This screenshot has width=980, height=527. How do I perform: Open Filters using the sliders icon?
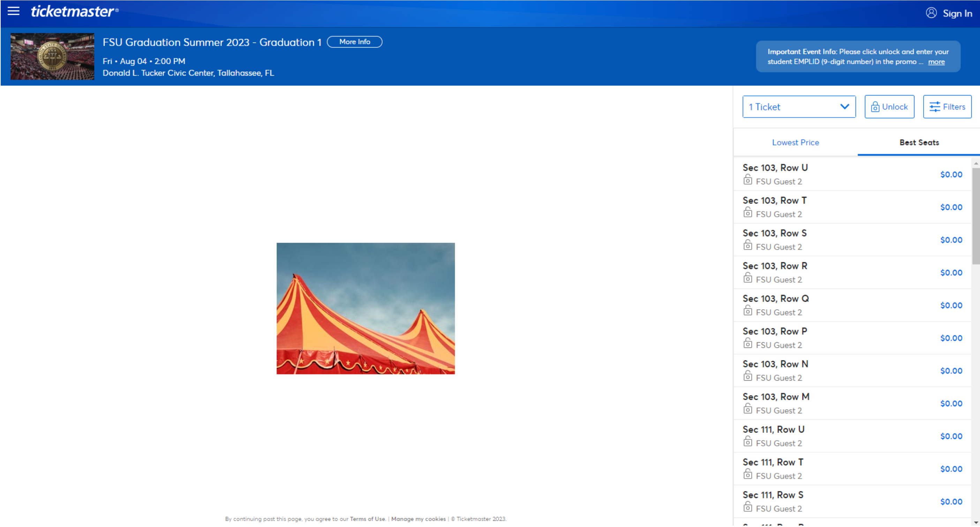tap(935, 107)
